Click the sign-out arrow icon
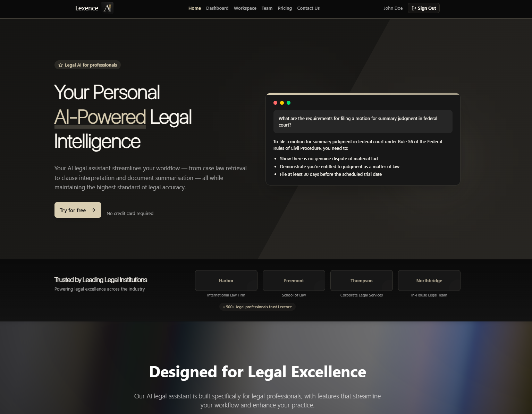The width and height of the screenshot is (532, 414). pyautogui.click(x=414, y=8)
